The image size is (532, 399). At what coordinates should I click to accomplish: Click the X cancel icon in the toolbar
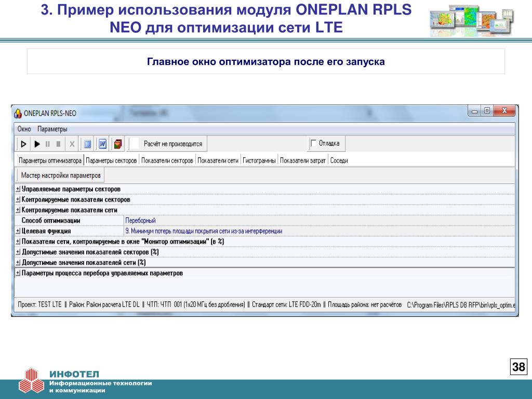[x=72, y=144]
